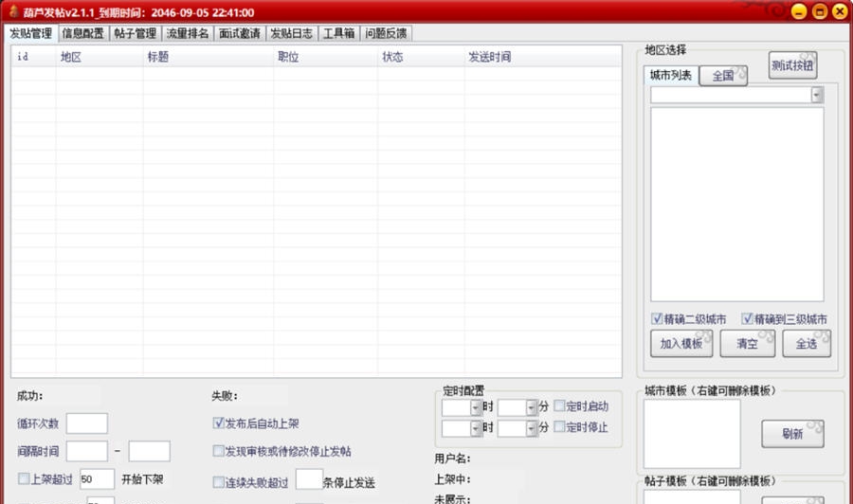Click the 测试按钮 button
853x504 pixels.
[792, 65]
